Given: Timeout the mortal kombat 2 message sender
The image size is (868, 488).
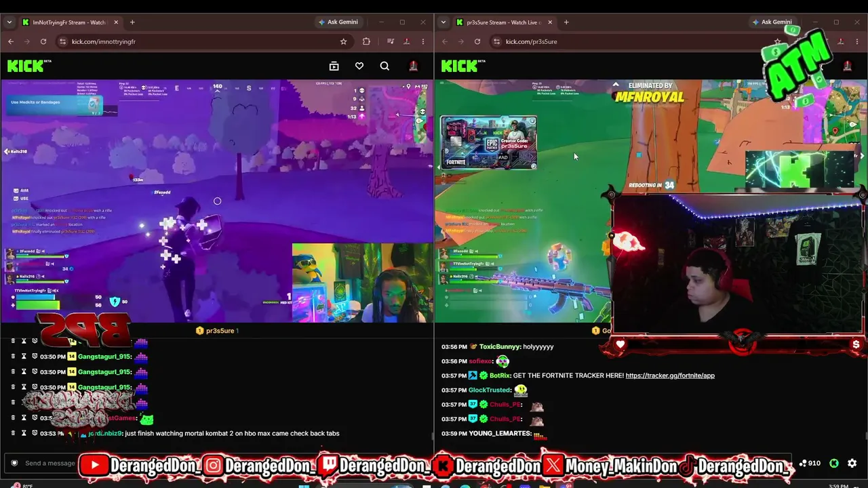Looking at the screenshot, I should [x=24, y=433].
